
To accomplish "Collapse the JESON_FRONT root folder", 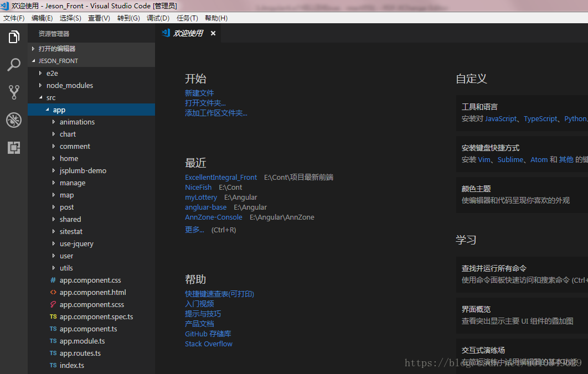I will (33, 61).
